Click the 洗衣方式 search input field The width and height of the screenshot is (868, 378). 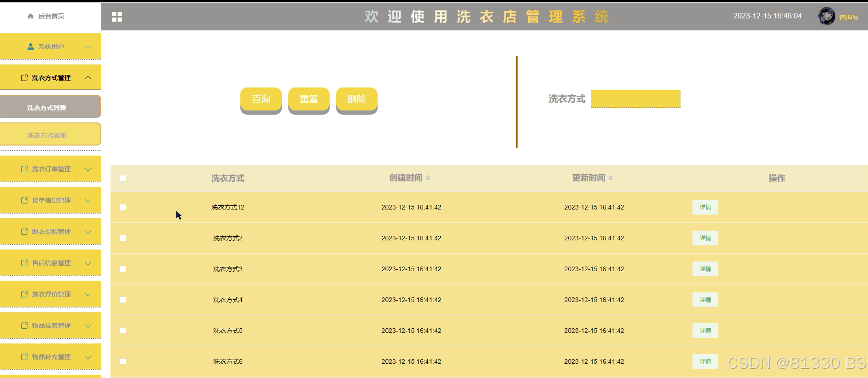636,99
